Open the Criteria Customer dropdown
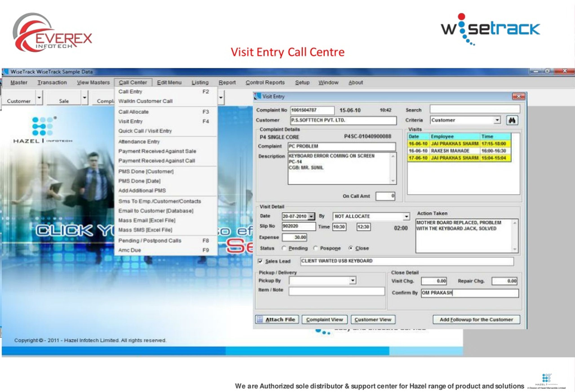575x392 pixels. 497,120
